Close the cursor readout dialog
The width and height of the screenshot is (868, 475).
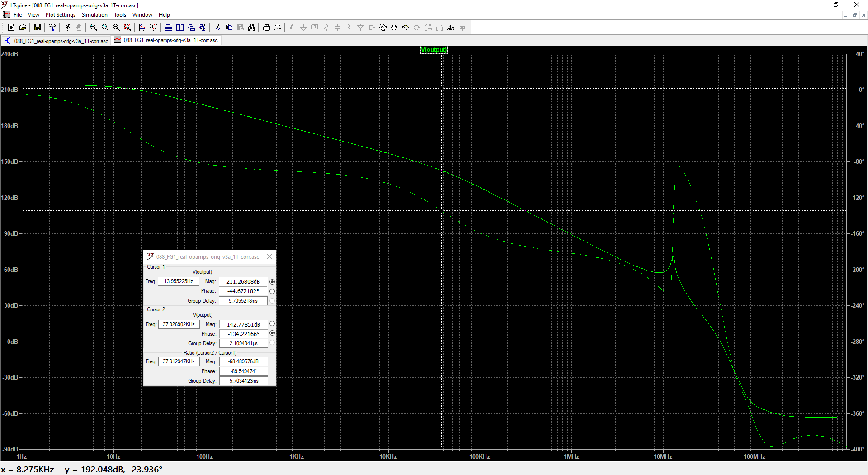269,256
